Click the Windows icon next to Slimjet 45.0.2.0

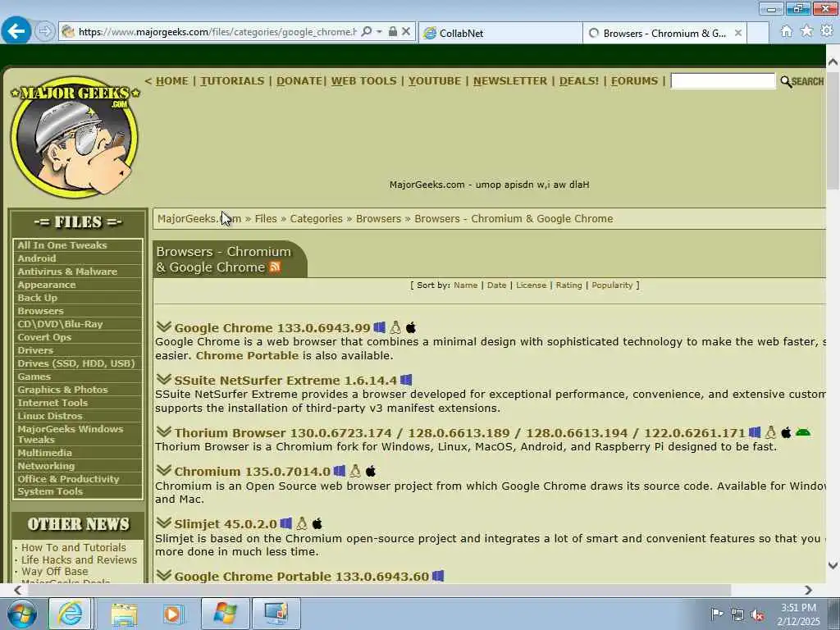[x=286, y=523]
